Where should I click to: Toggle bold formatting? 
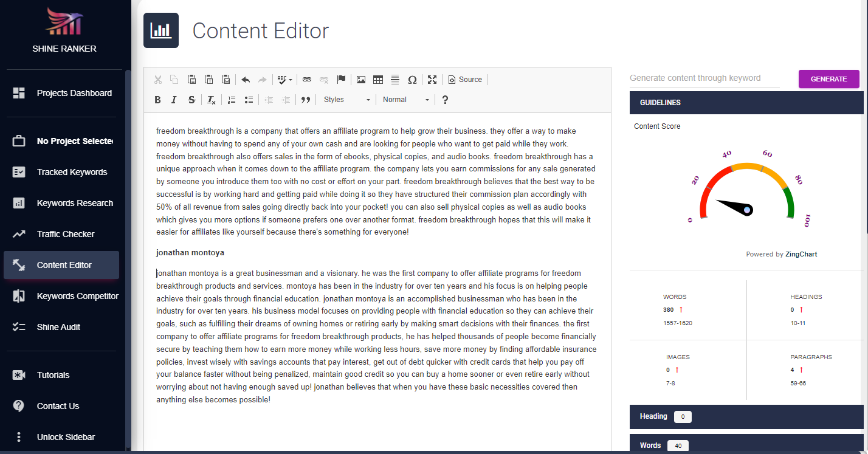[x=158, y=100]
